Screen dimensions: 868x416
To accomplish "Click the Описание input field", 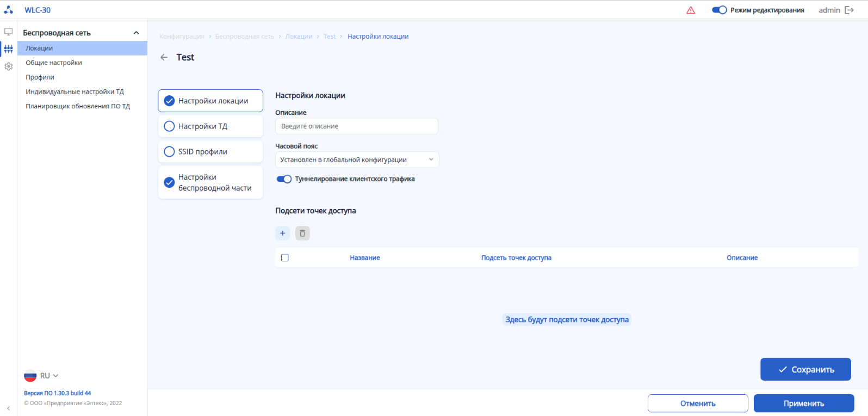I will click(357, 126).
